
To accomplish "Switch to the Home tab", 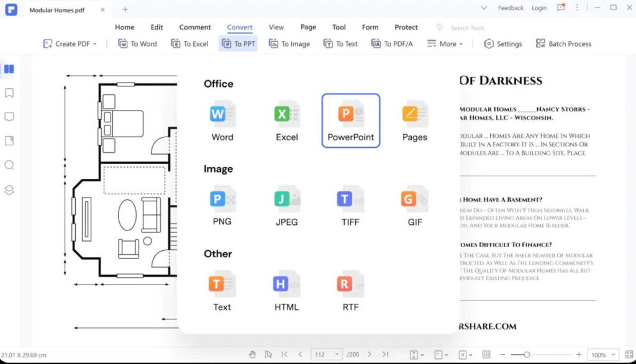I will pyautogui.click(x=124, y=27).
